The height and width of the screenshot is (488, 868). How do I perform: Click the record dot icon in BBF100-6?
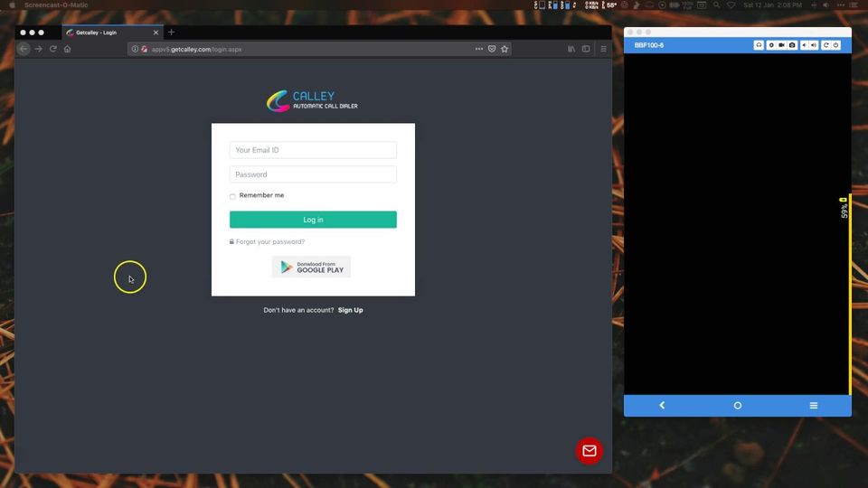pos(771,45)
